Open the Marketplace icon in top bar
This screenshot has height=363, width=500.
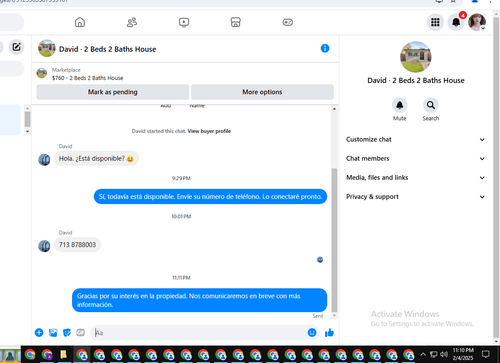click(x=236, y=22)
